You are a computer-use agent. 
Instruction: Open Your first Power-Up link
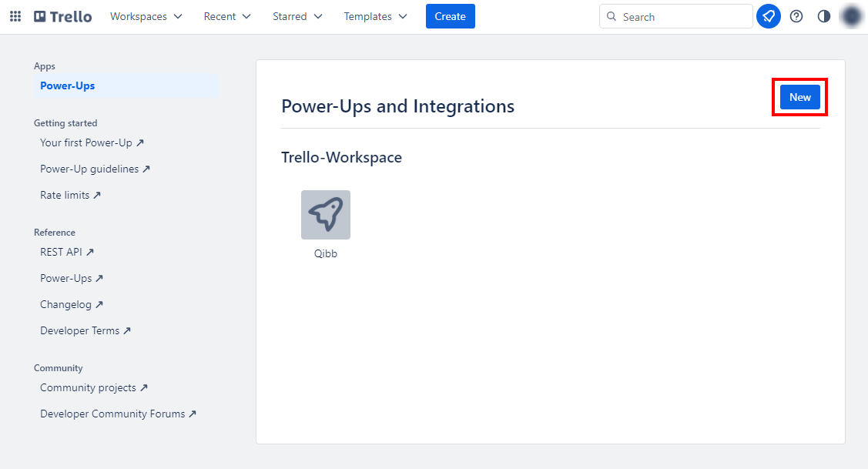click(x=92, y=142)
